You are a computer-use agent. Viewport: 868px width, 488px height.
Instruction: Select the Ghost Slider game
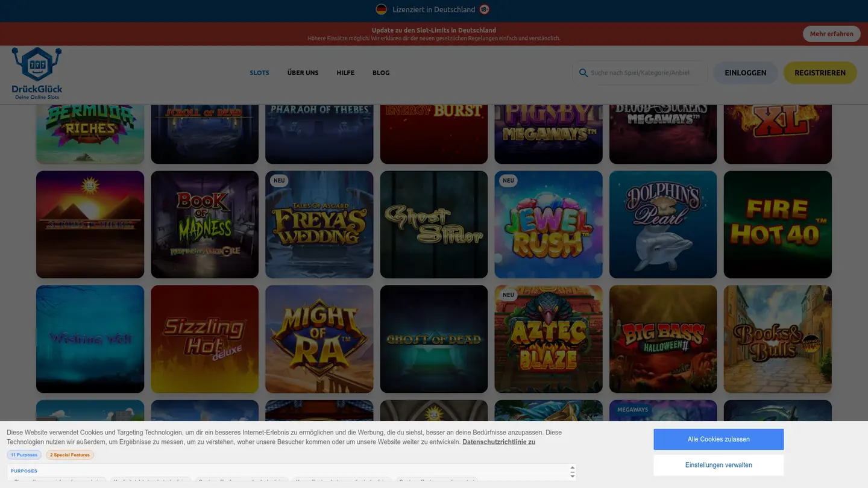click(434, 224)
